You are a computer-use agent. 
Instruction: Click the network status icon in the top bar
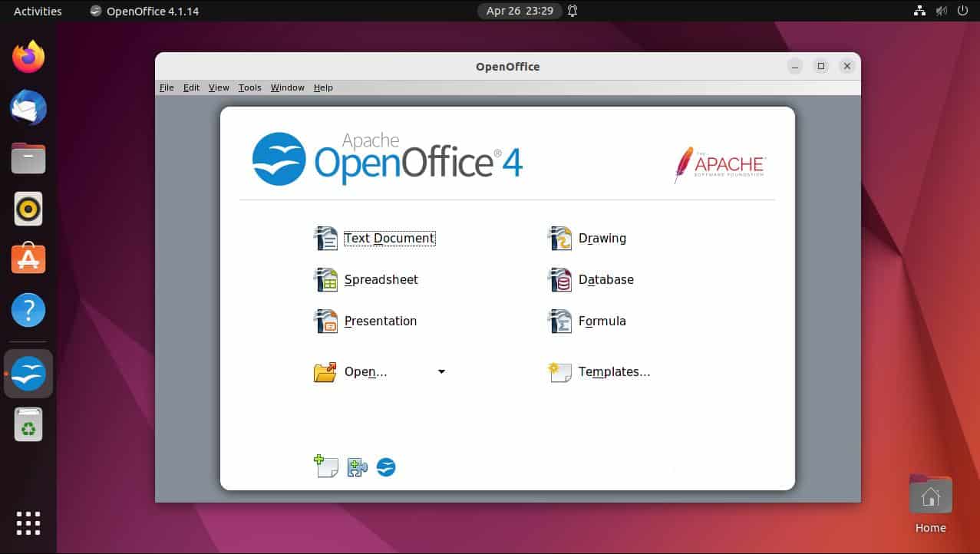point(919,11)
